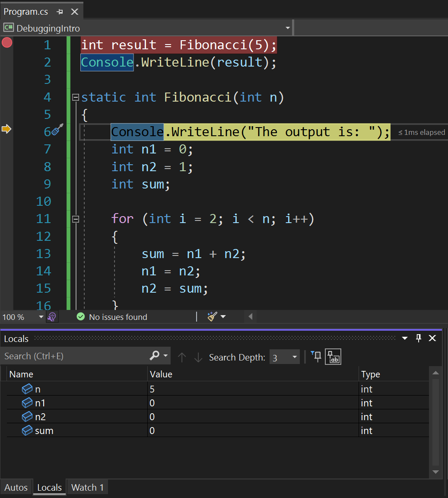This screenshot has width=448, height=498.
Task: Click Console.WriteLine(result) on line 2
Action: click(178, 62)
